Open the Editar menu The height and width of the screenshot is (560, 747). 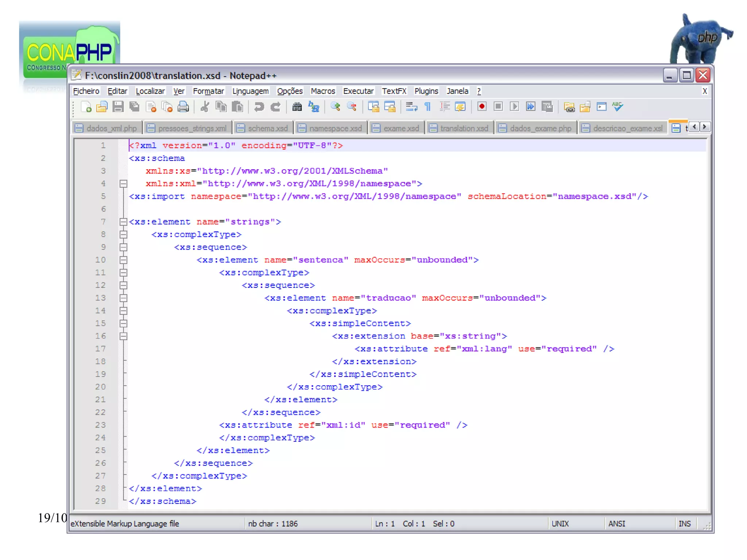117,91
